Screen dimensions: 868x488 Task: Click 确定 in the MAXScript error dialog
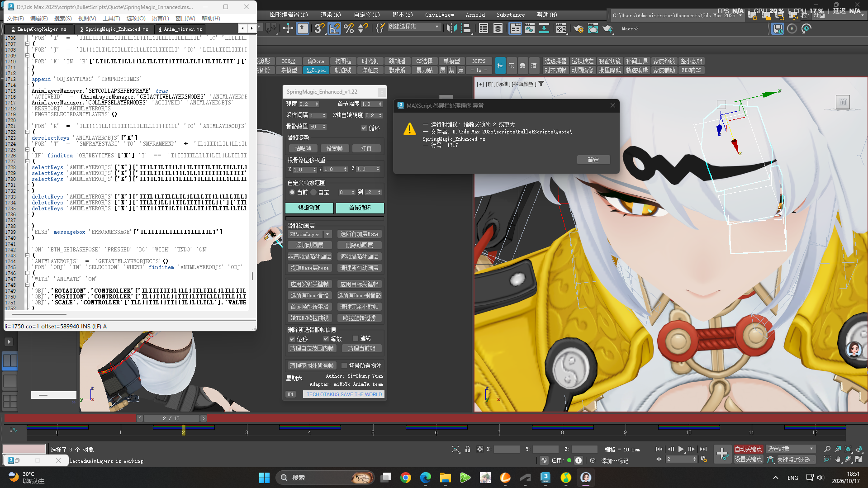[593, 160]
